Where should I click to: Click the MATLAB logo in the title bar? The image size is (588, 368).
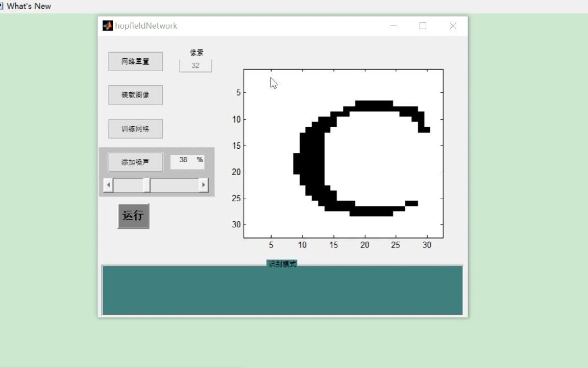tap(107, 25)
